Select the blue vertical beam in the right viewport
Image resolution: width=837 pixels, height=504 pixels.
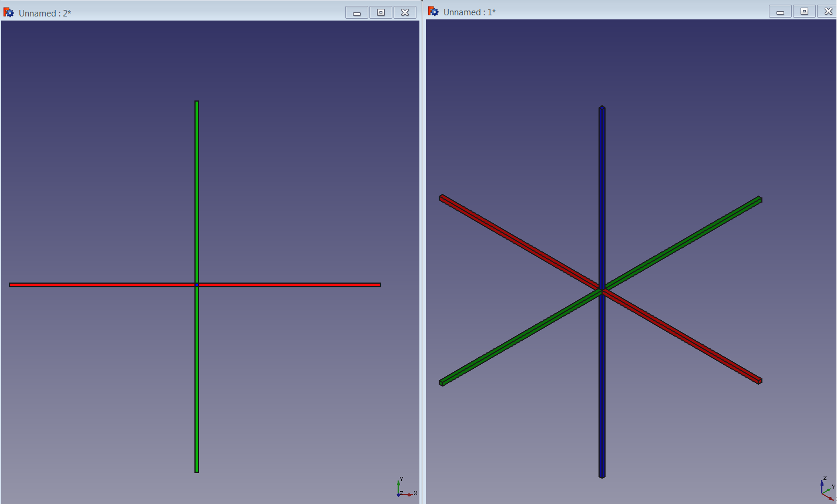[x=601, y=176]
